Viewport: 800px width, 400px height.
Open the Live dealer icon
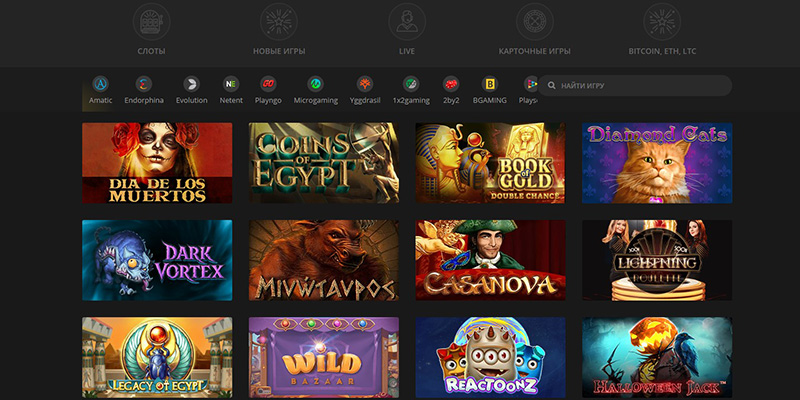pos(407,21)
